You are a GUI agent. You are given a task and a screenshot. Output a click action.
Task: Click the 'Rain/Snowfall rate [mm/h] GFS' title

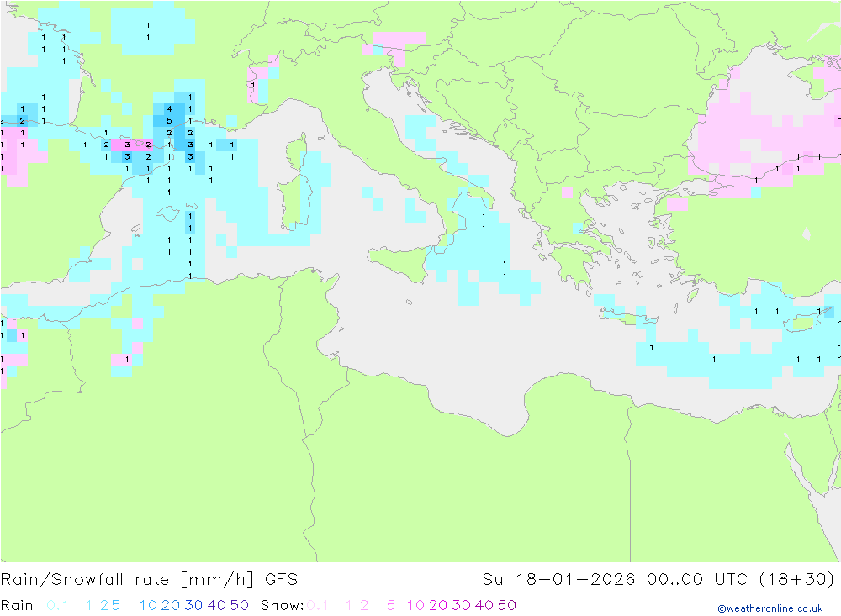149,580
